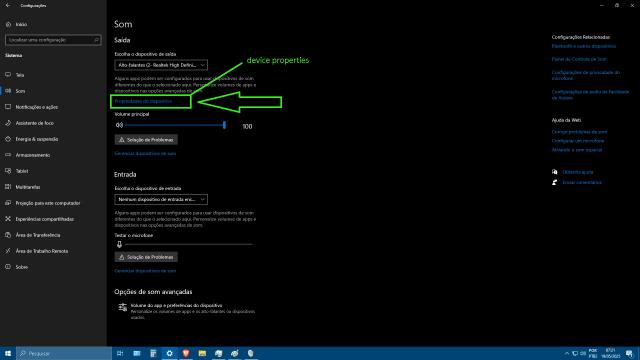The height and width of the screenshot is (360, 640).
Task: Click Enviar comentários link
Action: point(582,182)
